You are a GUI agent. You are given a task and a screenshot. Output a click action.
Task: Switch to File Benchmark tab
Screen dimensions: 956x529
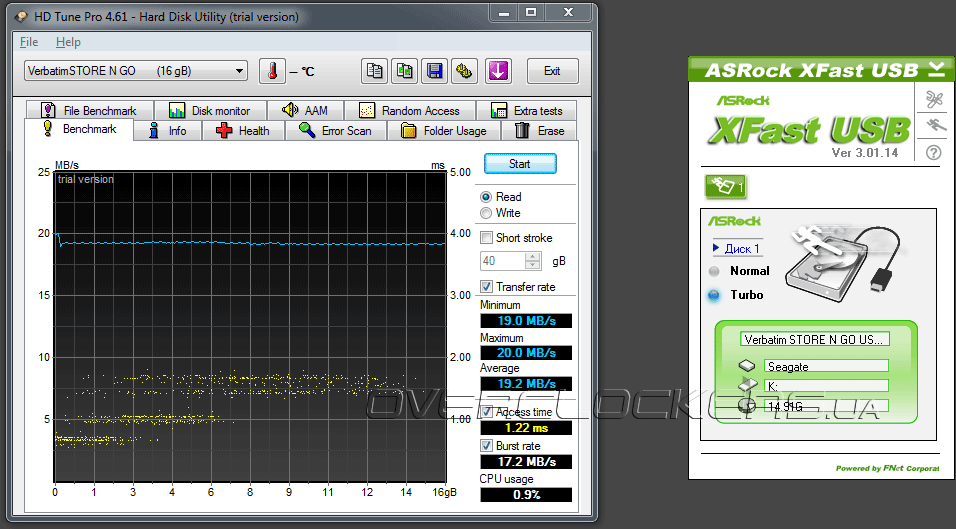[89, 110]
